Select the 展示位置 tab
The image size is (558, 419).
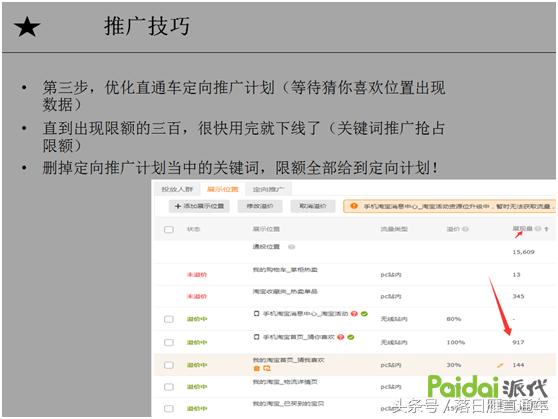(x=223, y=189)
